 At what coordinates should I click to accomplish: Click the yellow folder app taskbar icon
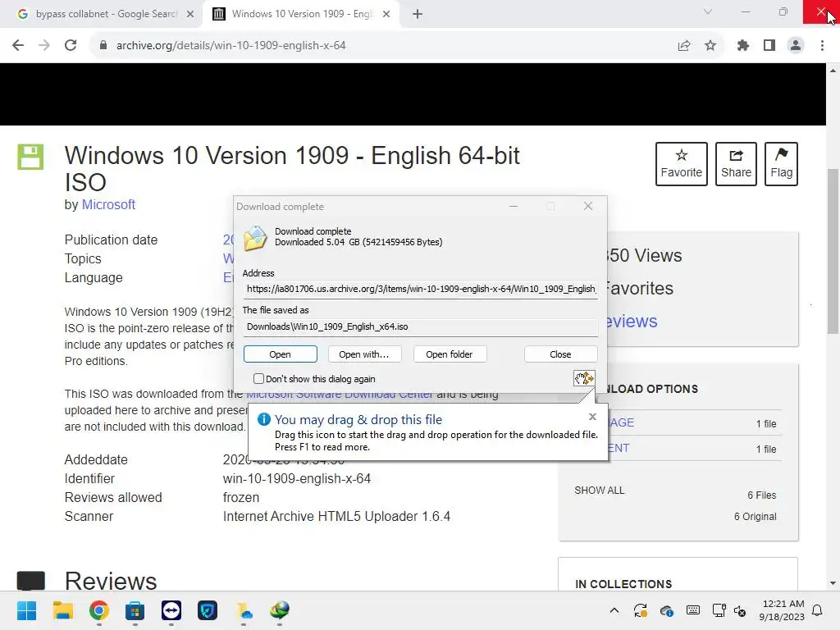coord(244,610)
